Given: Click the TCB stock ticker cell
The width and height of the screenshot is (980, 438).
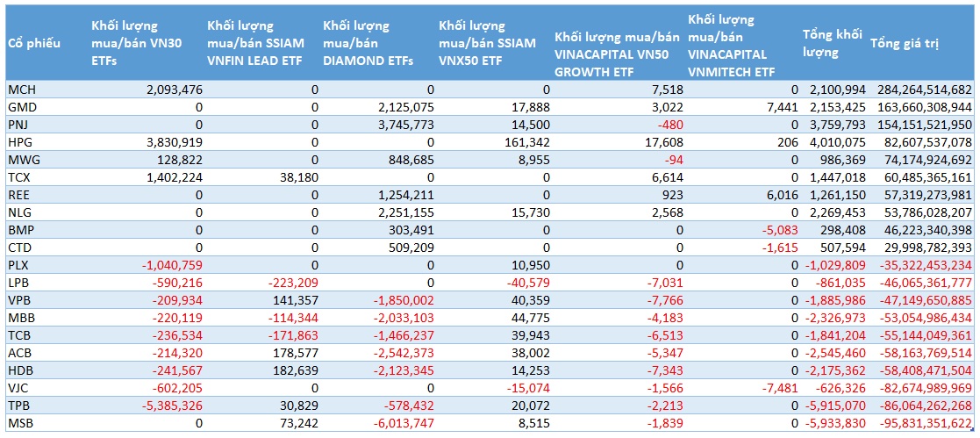Looking at the screenshot, I should pos(18,334).
